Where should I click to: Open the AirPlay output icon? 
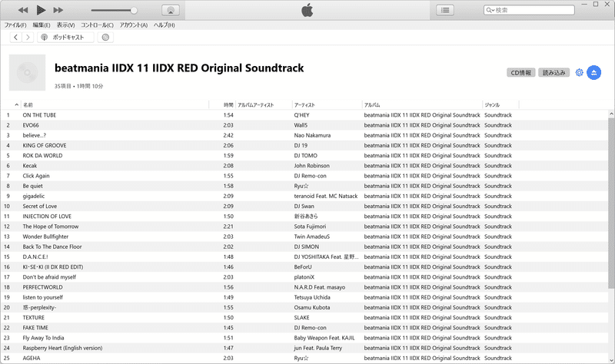[171, 10]
